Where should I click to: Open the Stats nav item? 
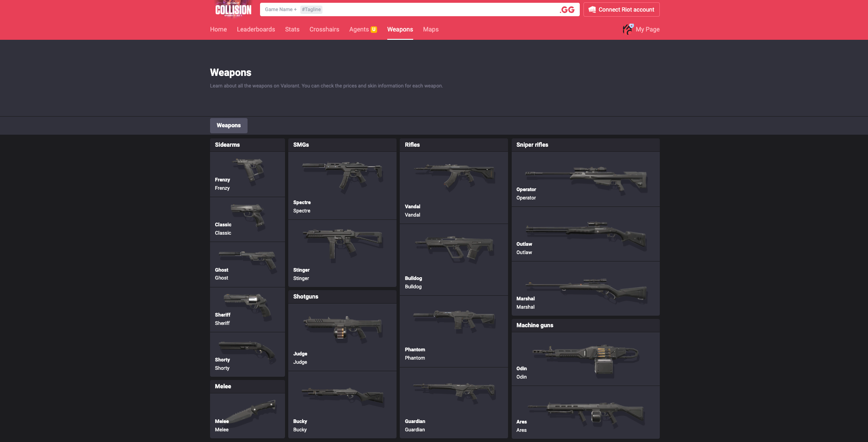tap(292, 30)
